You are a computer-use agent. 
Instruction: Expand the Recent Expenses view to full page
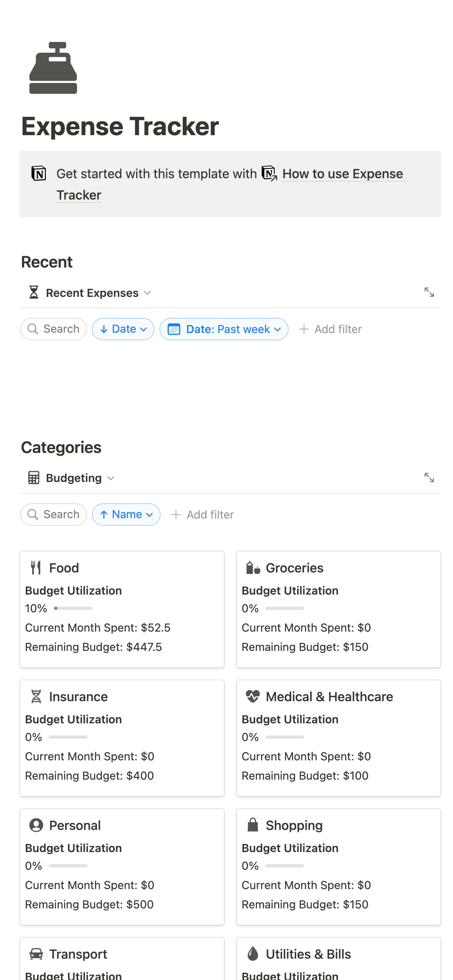point(429,292)
